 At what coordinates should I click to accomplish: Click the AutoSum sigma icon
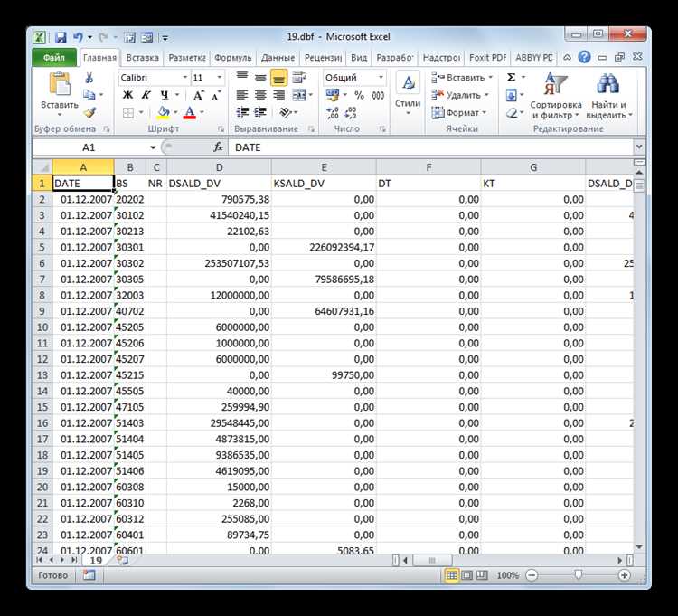tap(511, 78)
